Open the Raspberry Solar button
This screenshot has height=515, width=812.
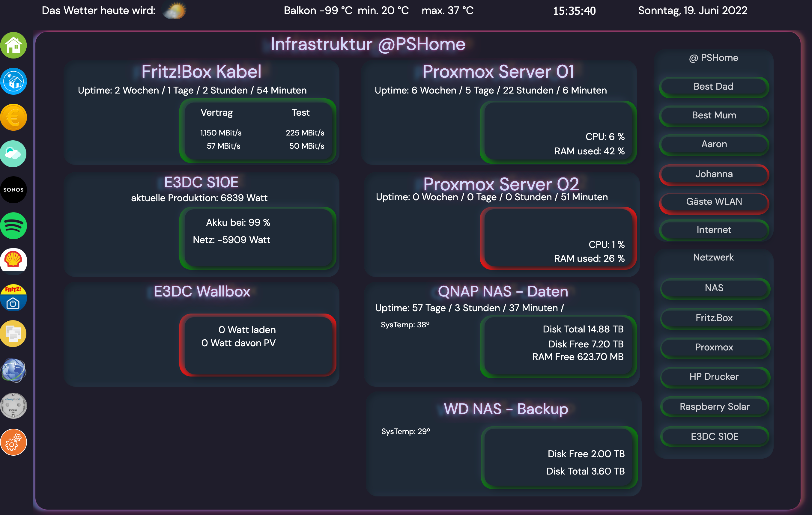point(714,406)
